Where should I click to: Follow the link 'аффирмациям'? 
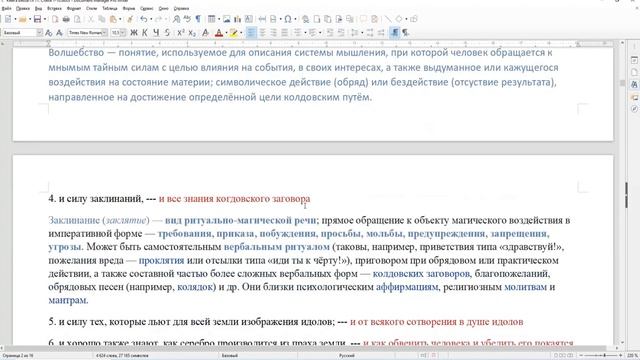(407, 287)
